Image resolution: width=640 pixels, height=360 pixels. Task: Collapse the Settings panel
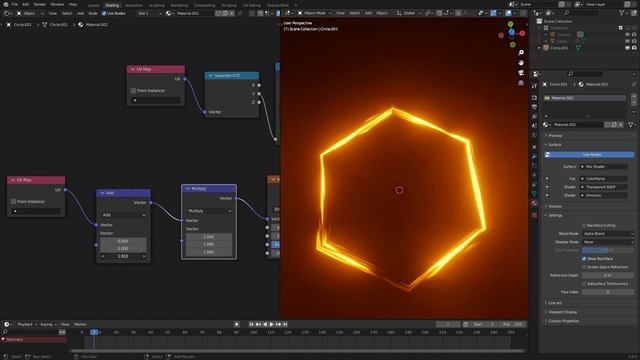(555, 215)
